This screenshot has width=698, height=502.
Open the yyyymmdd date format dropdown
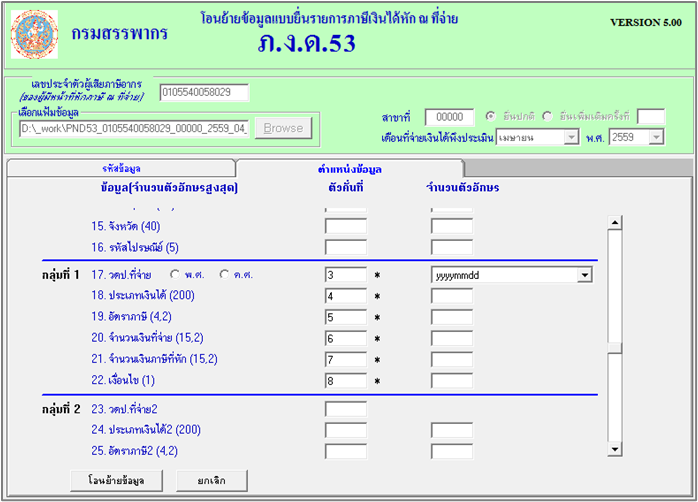pos(584,275)
